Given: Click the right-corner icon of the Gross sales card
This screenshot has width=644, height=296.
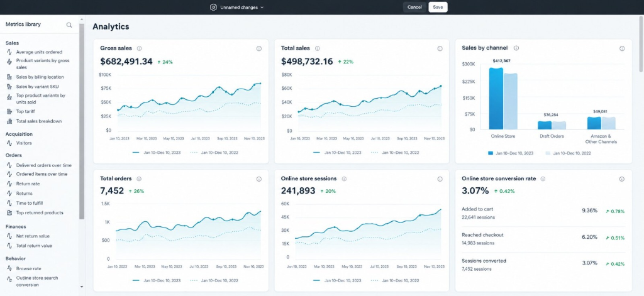Looking at the screenshot, I should click(x=258, y=48).
